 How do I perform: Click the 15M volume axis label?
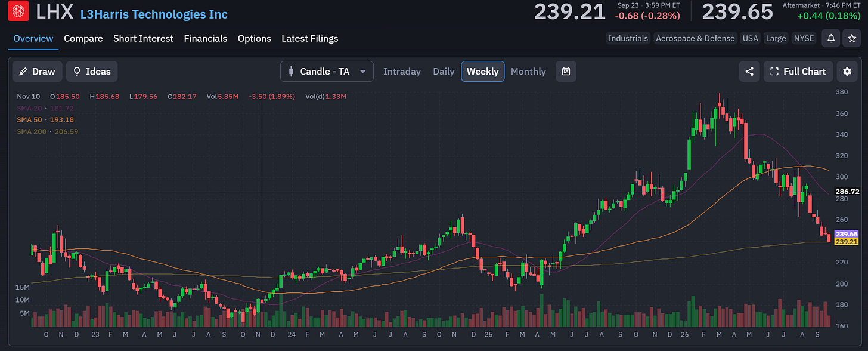coord(23,287)
